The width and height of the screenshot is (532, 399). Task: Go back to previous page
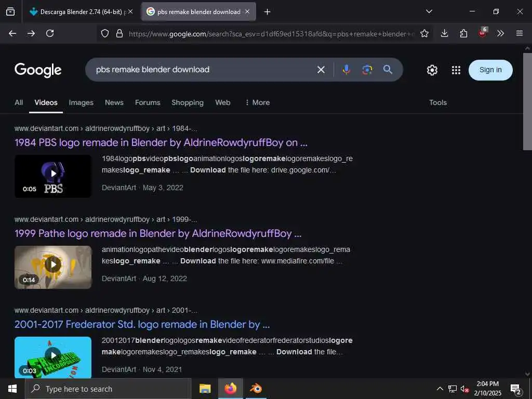click(x=12, y=33)
